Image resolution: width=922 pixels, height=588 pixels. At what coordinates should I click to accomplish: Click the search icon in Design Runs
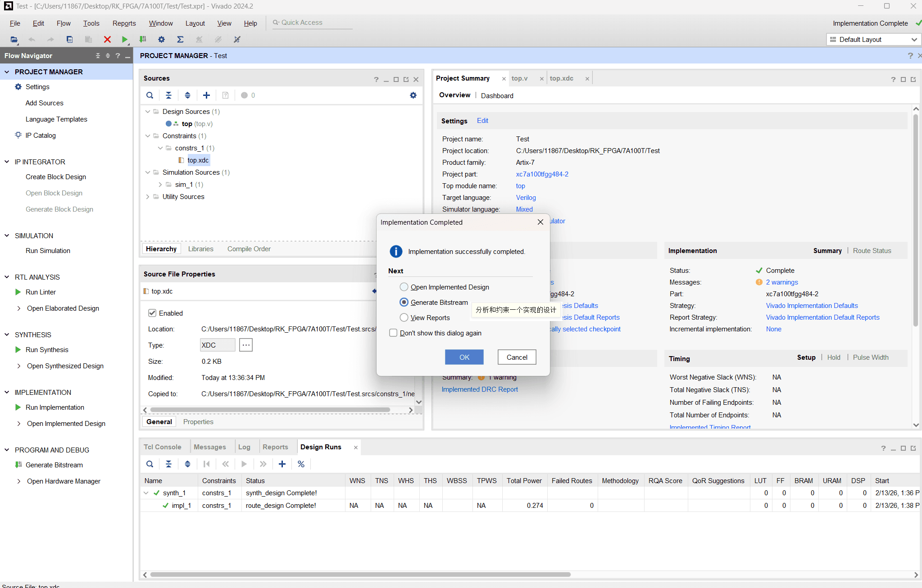150,464
